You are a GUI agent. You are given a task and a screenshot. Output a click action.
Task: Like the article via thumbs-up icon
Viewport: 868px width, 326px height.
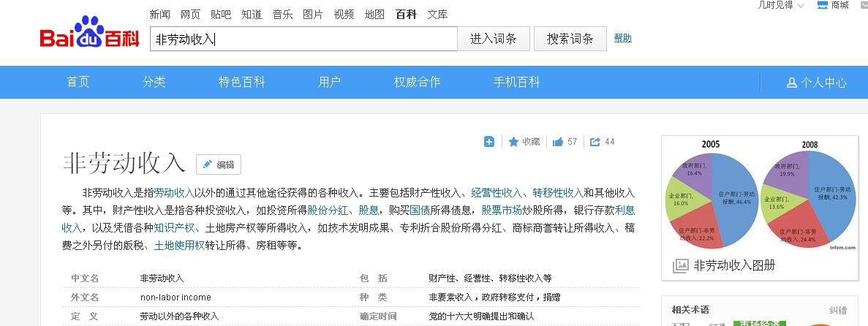click(558, 142)
